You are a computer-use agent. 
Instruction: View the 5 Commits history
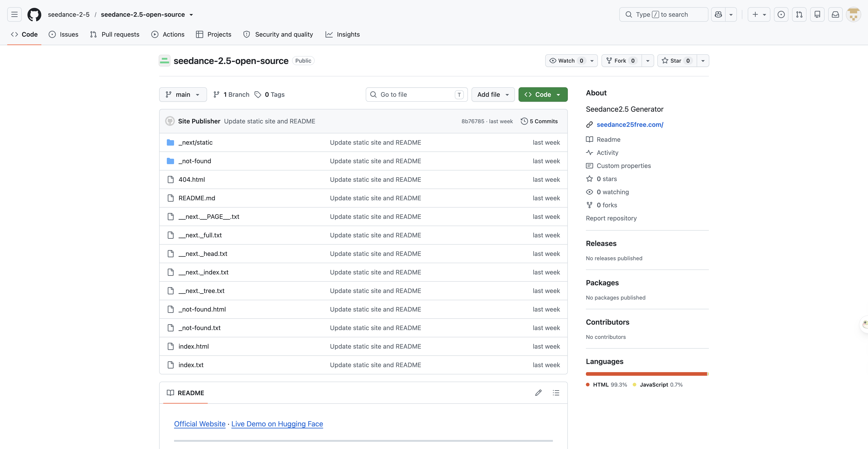tap(539, 121)
